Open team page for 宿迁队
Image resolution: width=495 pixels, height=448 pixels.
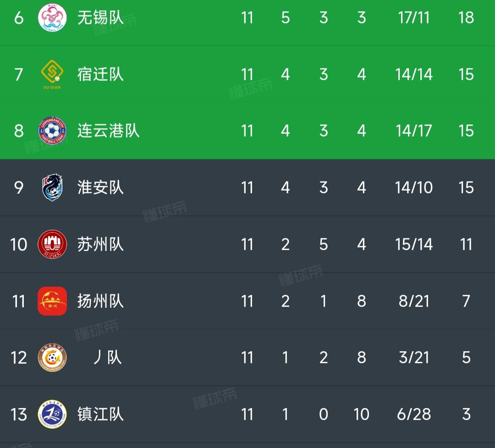click(x=100, y=75)
